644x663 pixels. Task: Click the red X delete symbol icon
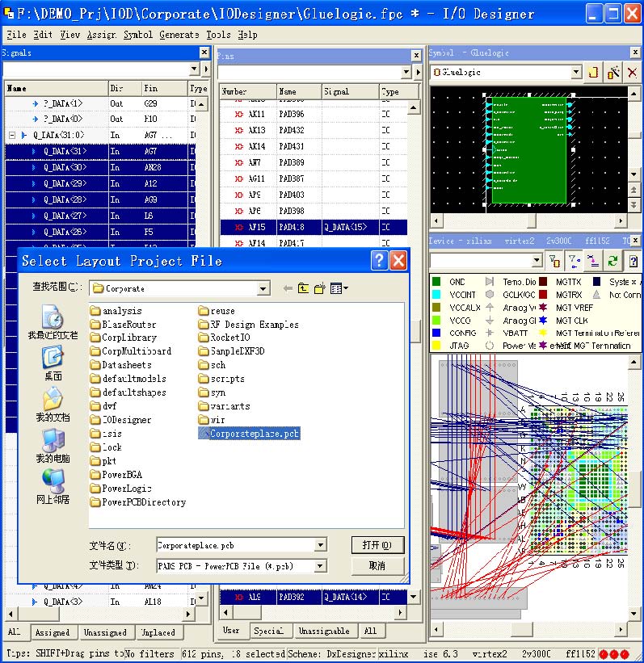click(632, 73)
